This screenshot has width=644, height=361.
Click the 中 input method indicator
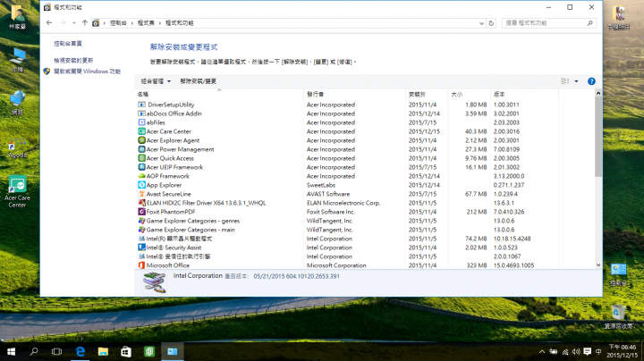tap(598, 351)
